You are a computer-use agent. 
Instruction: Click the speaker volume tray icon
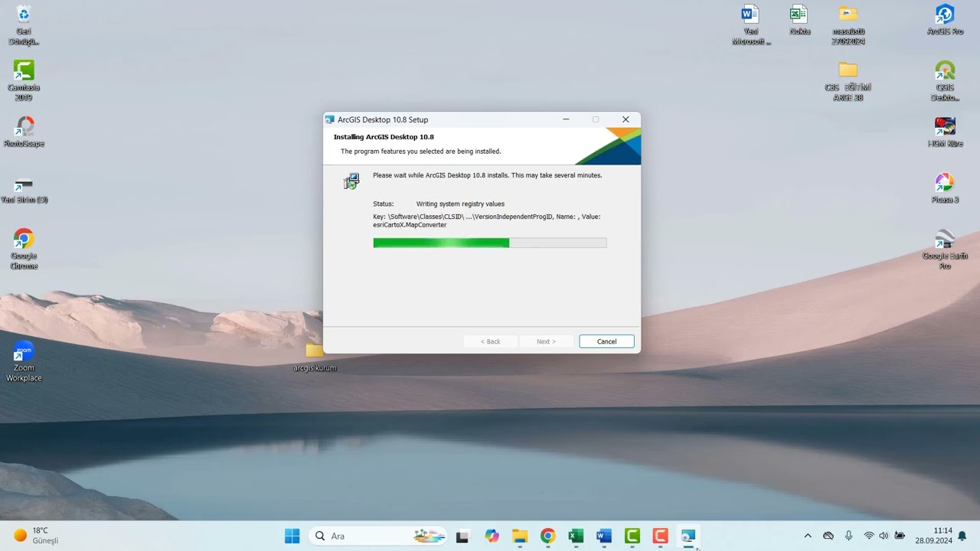tap(884, 536)
